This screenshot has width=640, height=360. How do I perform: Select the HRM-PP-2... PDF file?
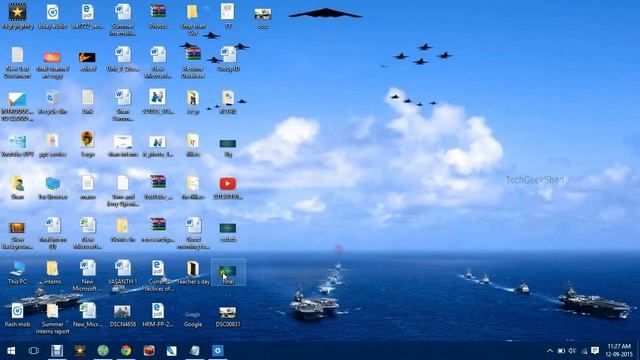pos(158,315)
